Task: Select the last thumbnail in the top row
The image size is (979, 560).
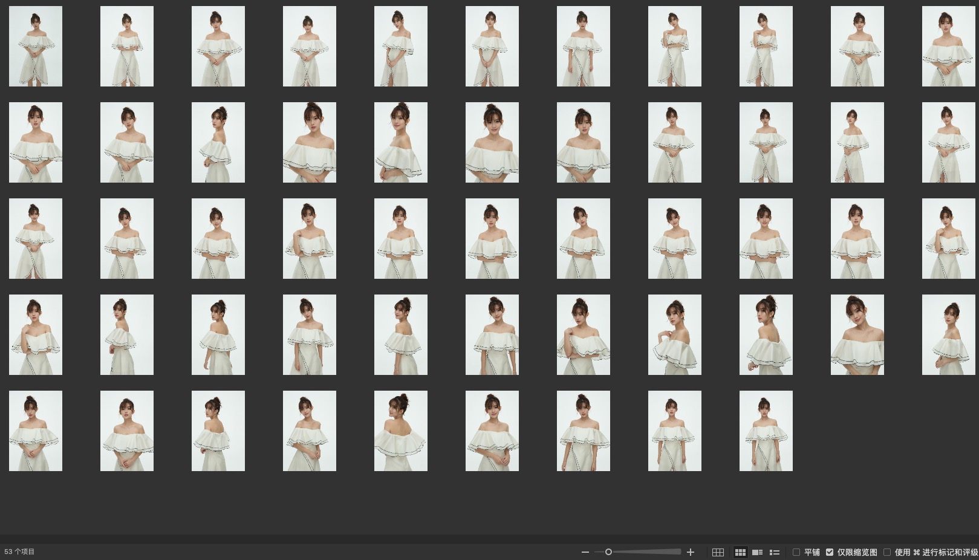Action: tap(948, 47)
